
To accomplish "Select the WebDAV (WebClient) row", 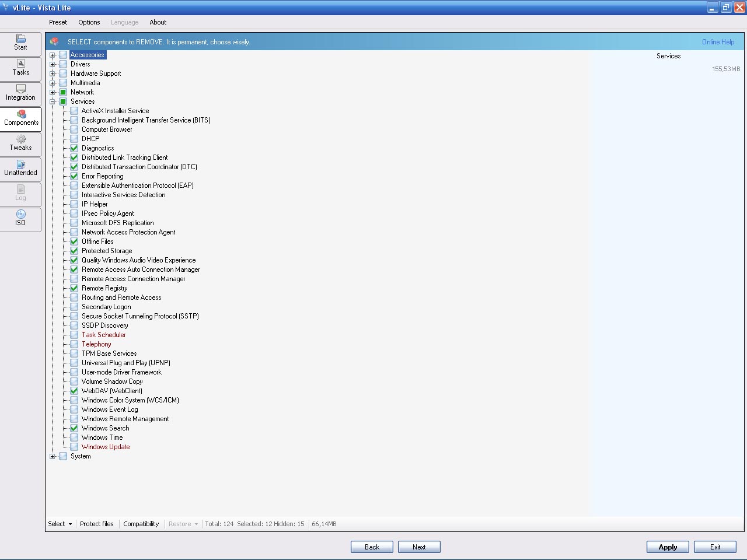I will coord(112,391).
